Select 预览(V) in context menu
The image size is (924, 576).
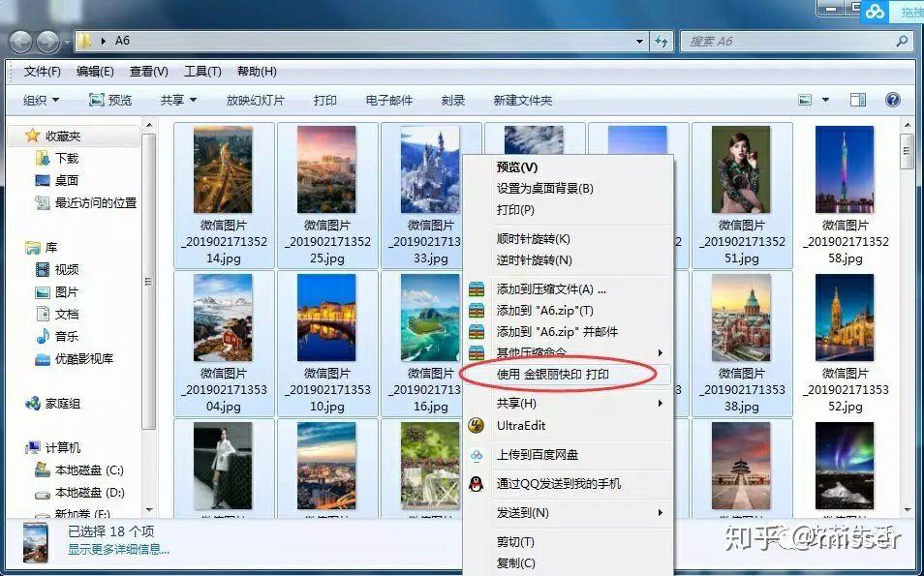[517, 167]
